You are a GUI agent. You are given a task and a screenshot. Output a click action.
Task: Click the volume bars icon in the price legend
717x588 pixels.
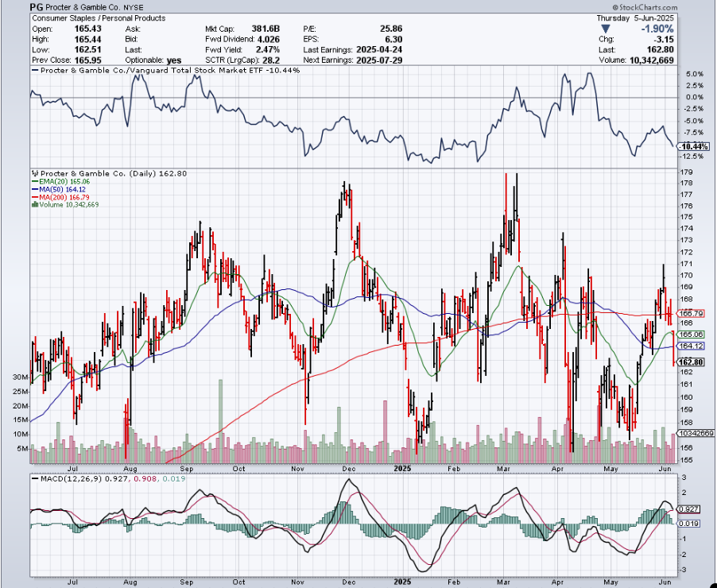click(35, 205)
